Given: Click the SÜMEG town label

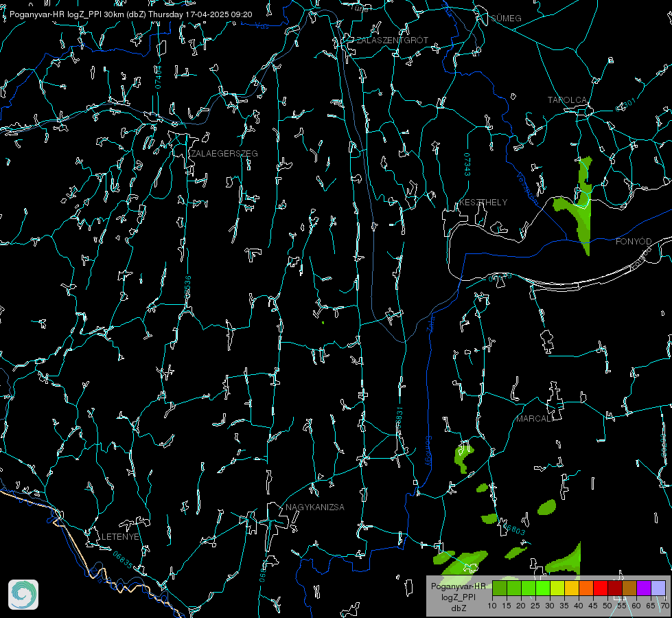Looking at the screenshot, I should 506,19.
